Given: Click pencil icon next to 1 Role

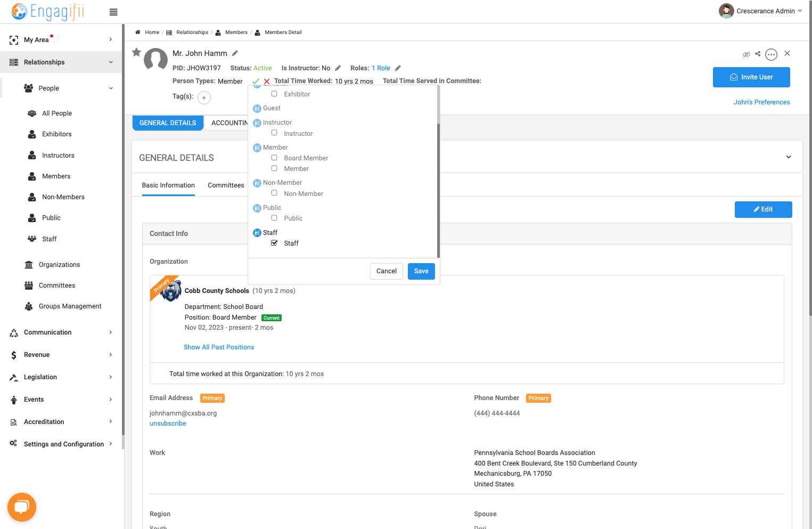Looking at the screenshot, I should click(x=398, y=68).
